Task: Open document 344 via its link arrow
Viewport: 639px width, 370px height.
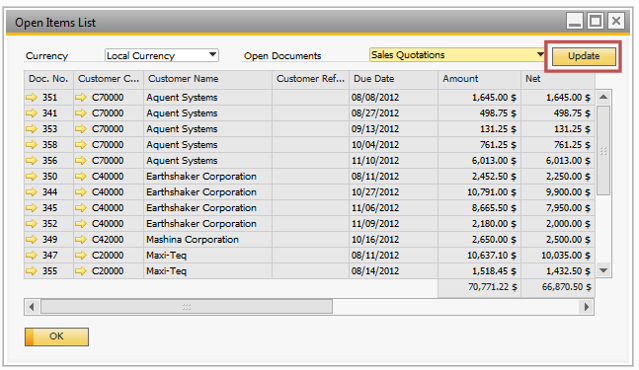Action: coord(31,192)
